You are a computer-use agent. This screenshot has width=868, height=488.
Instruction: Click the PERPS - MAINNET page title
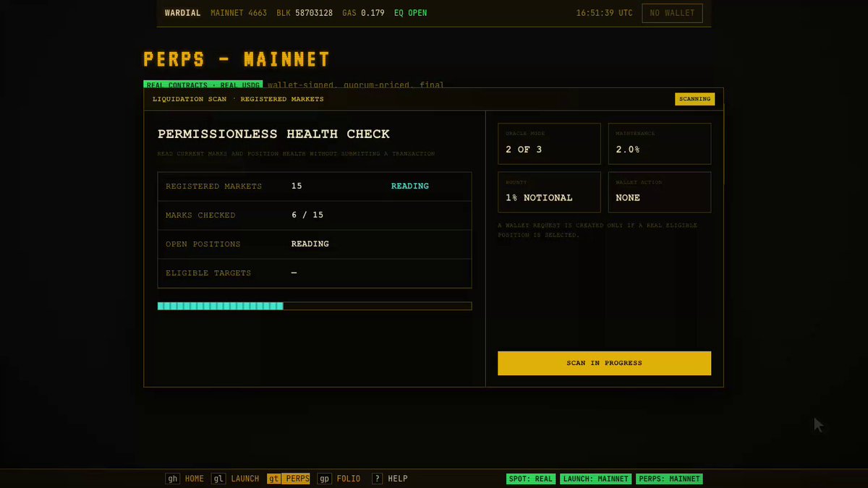point(237,59)
